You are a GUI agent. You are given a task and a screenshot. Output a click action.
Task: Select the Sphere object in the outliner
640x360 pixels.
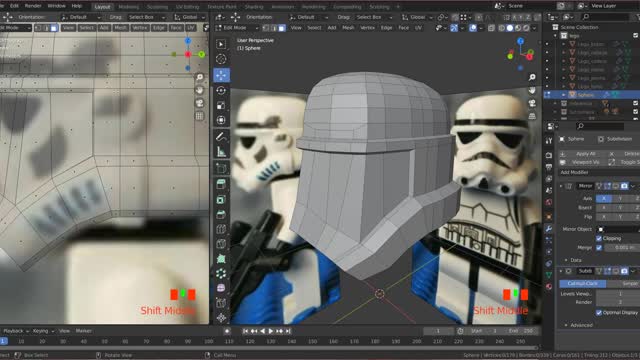[585, 95]
